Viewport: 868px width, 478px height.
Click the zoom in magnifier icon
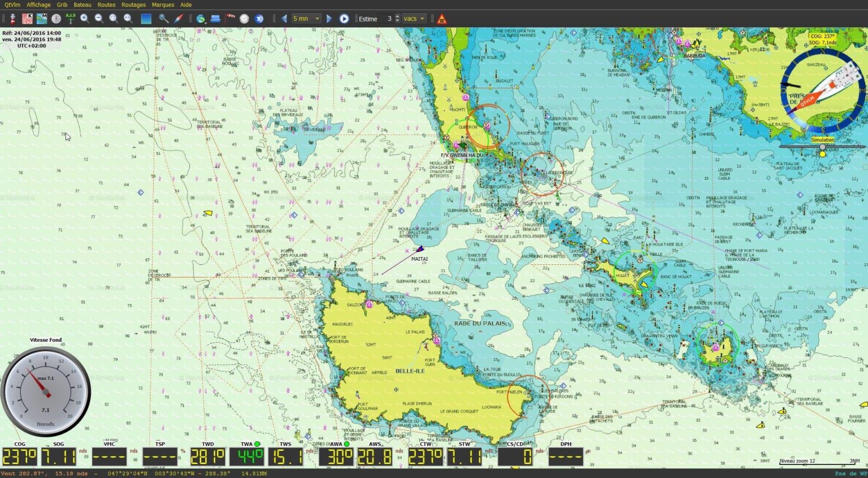[x=84, y=18]
